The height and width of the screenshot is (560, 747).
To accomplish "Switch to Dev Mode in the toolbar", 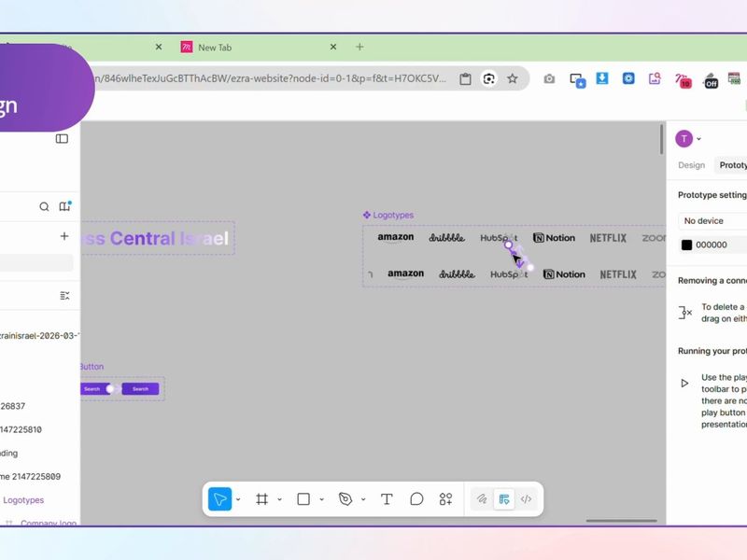I will (526, 499).
